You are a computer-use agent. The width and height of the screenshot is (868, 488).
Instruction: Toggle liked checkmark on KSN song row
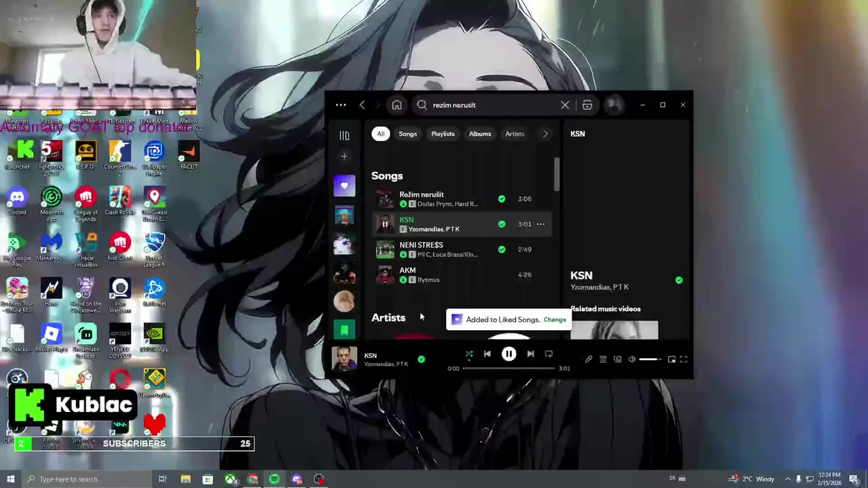(502, 224)
